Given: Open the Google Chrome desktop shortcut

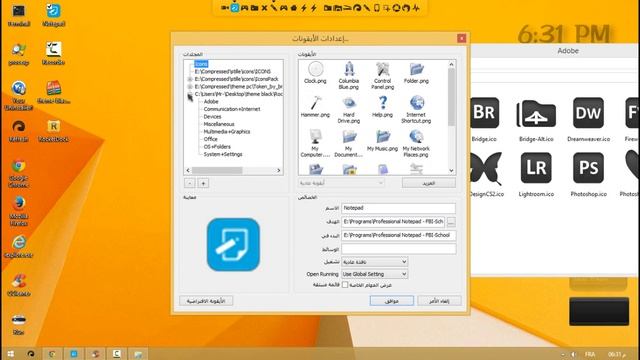Looking at the screenshot, I should click(18, 173).
